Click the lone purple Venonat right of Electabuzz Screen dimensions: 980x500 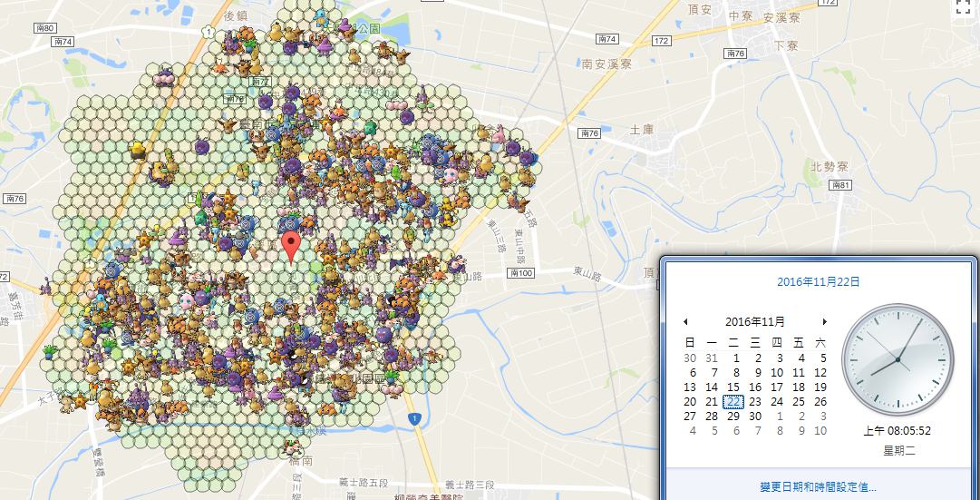tap(202, 147)
